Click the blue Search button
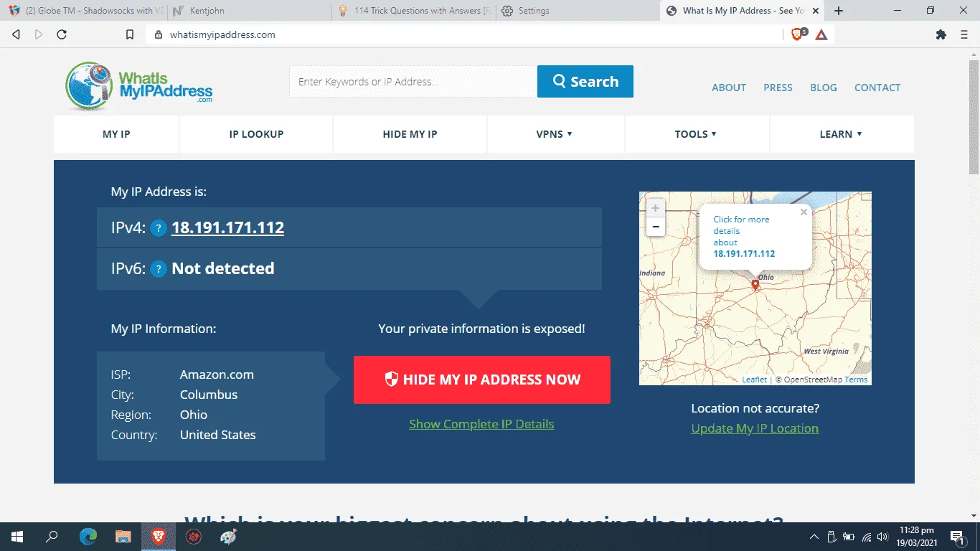 pyautogui.click(x=585, y=82)
